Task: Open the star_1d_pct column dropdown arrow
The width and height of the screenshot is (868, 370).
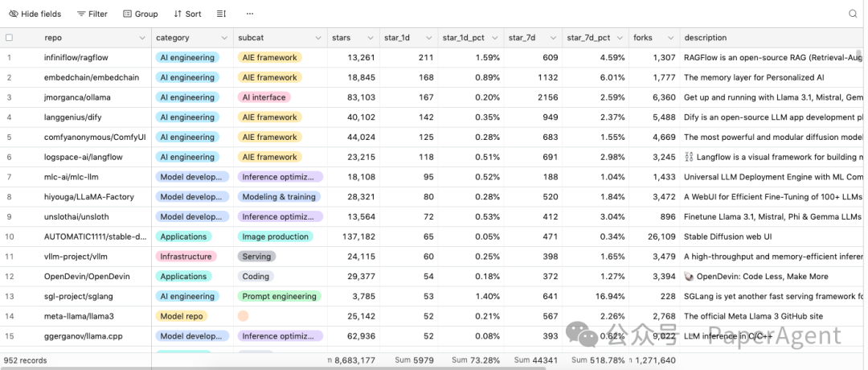Action: coord(495,39)
